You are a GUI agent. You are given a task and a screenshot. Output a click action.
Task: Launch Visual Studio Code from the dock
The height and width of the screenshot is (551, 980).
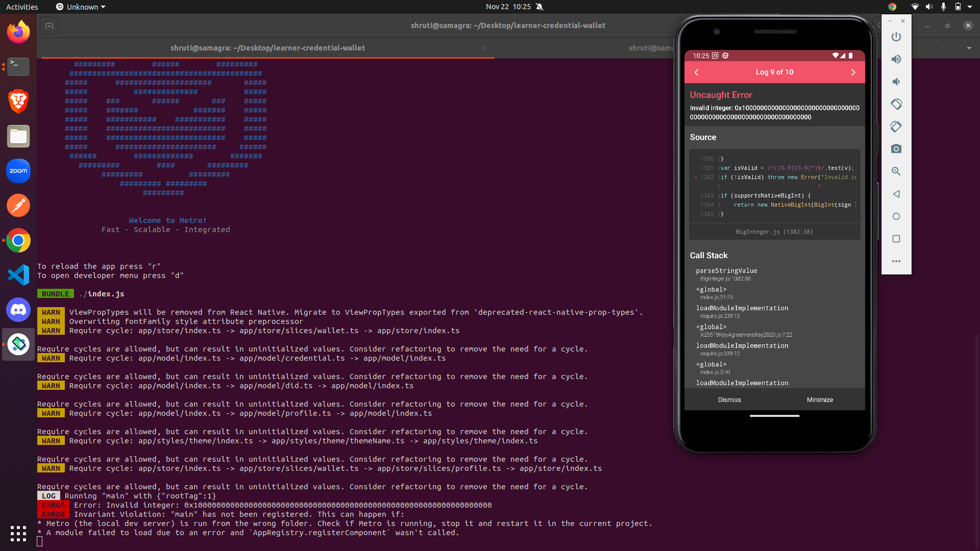pyautogui.click(x=18, y=275)
